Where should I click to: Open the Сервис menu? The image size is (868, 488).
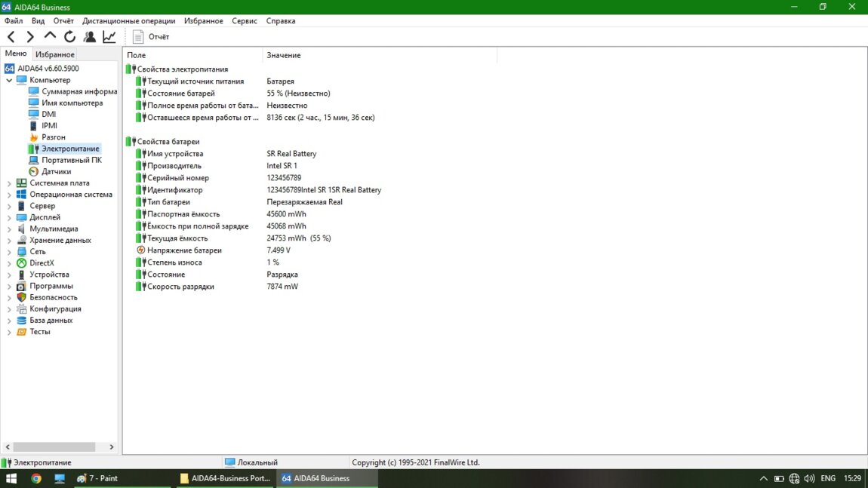(244, 21)
